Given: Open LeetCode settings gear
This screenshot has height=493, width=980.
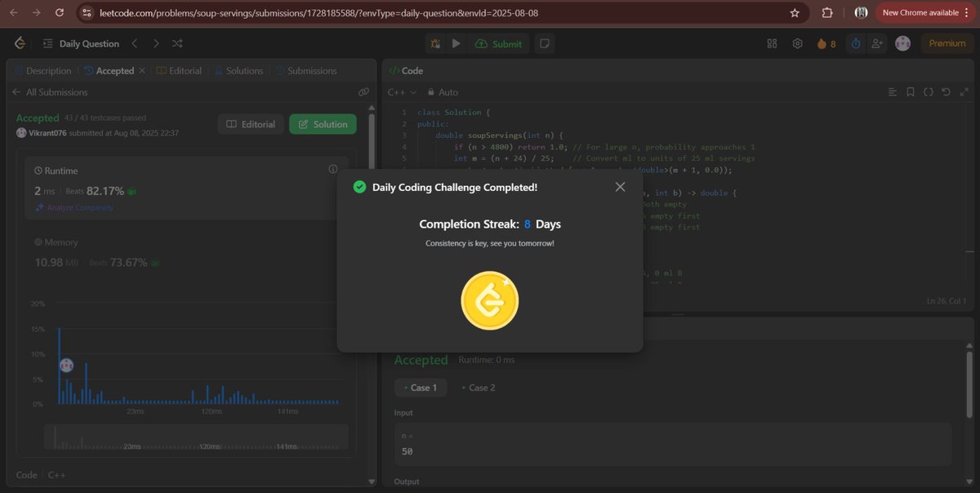Looking at the screenshot, I should point(798,44).
